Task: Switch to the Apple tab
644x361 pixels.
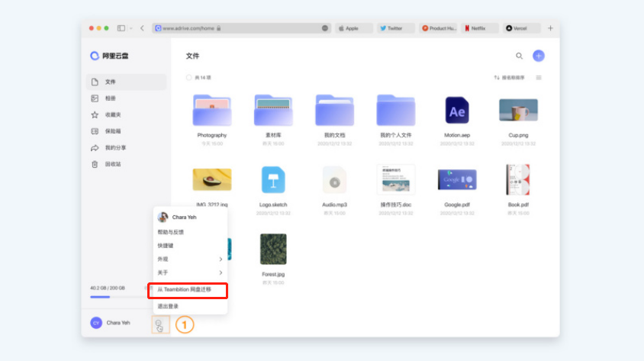Action: 353,28
